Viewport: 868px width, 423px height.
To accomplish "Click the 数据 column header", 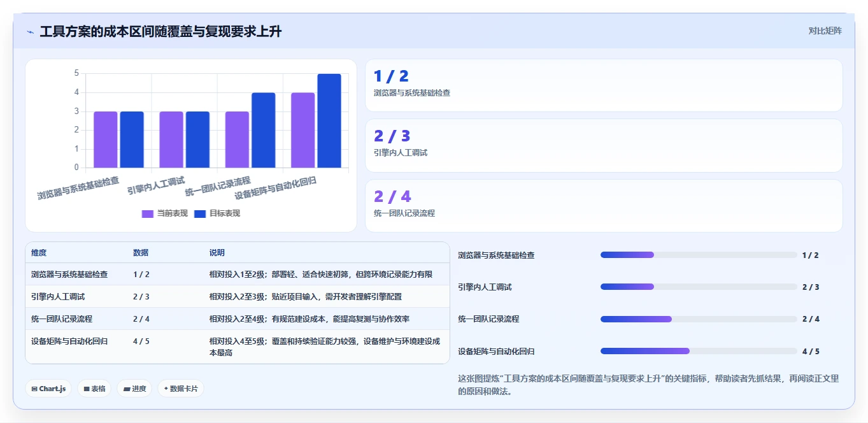I will [x=141, y=253].
